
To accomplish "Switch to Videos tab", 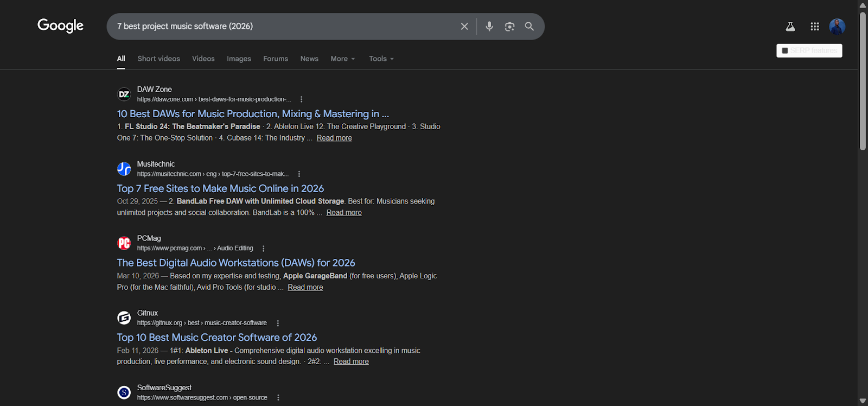I will 203,59.
